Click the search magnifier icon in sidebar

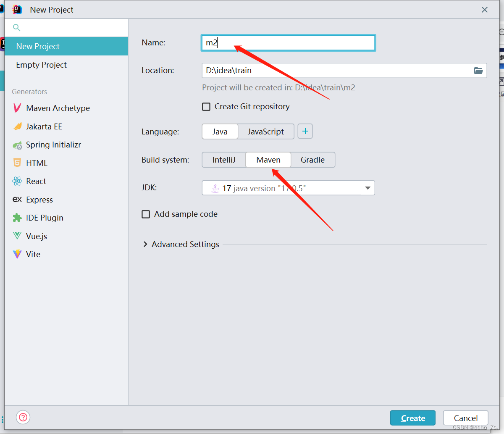click(x=17, y=28)
